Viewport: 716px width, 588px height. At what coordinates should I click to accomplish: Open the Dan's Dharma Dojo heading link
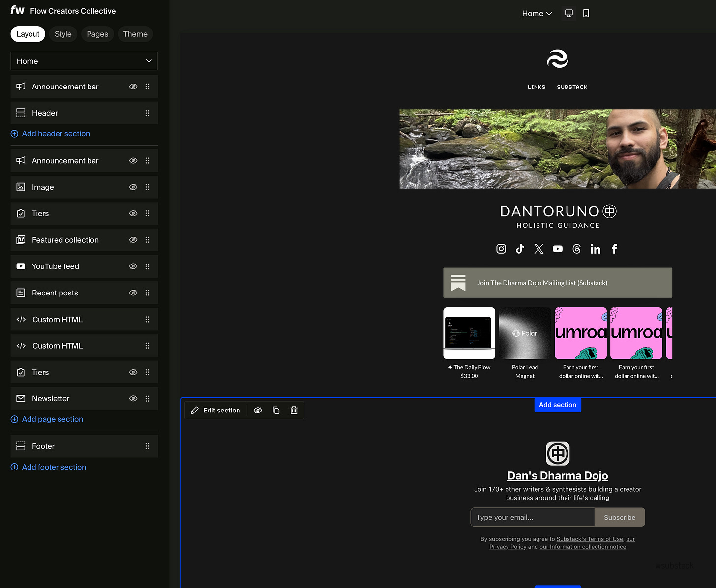click(x=558, y=476)
